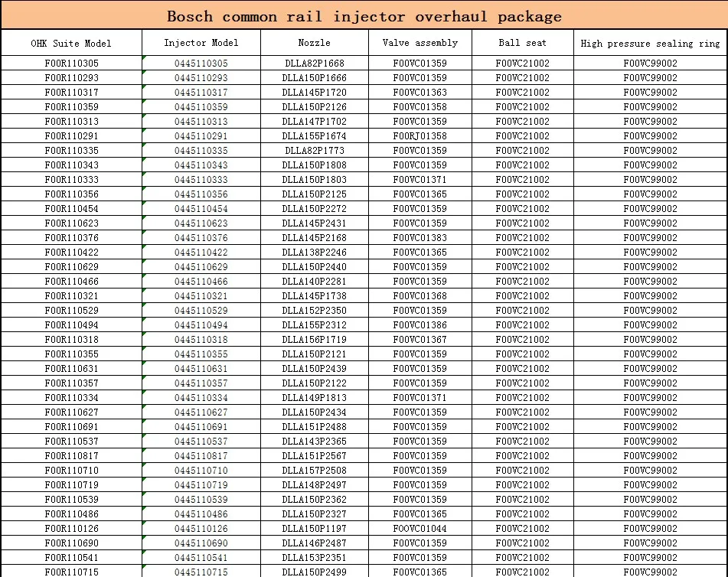This screenshot has height=577, width=728.
Task: Select valve assembly cell F00RJ01358
Action: click(x=420, y=136)
